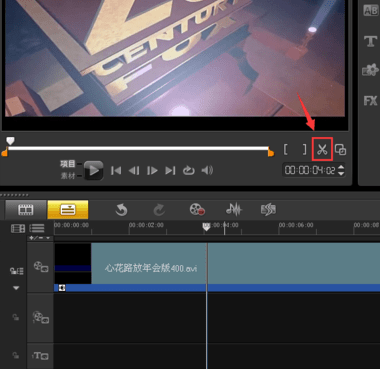Switch to timeline view
The width and height of the screenshot is (380, 369).
[68, 210]
